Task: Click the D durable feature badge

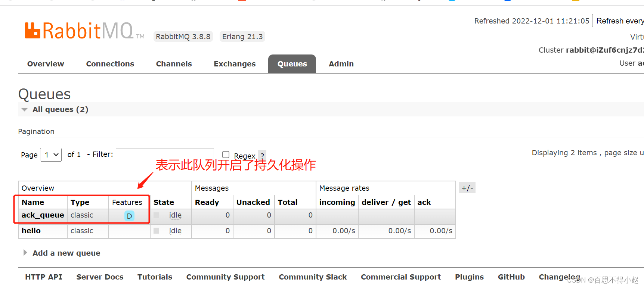Action: [129, 216]
